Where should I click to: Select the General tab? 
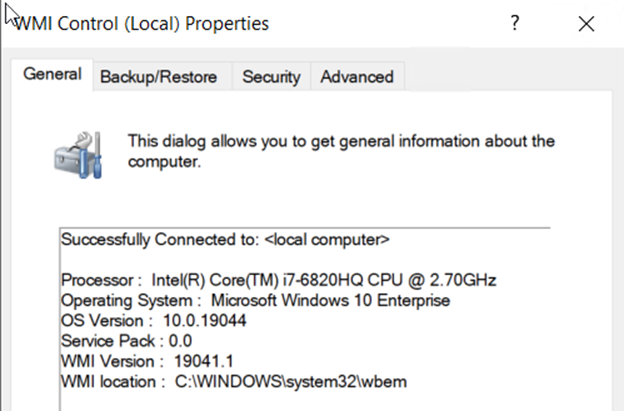(52, 74)
